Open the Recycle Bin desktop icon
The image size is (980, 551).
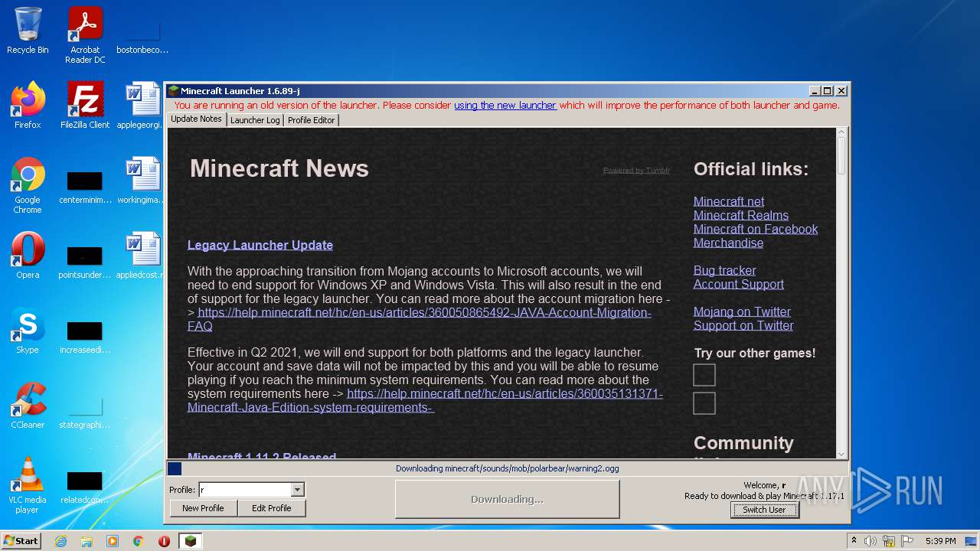(28, 31)
